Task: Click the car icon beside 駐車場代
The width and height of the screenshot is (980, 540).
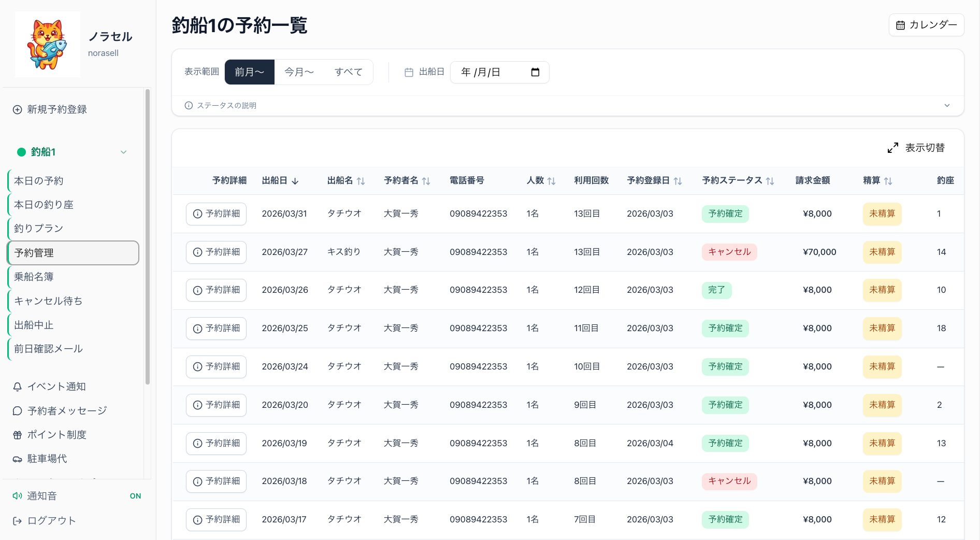Action: click(x=17, y=459)
